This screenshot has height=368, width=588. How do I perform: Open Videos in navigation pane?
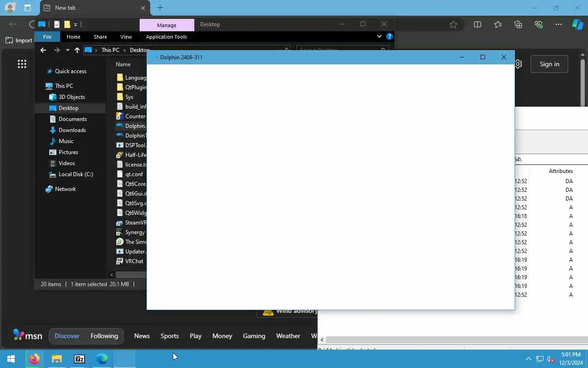click(67, 163)
